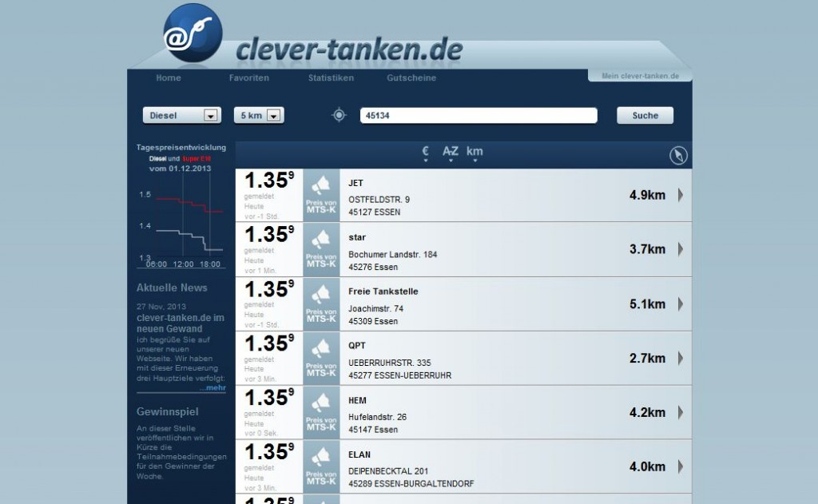
Task: Click the MTS-K icon next to HEM station
Action: [320, 412]
